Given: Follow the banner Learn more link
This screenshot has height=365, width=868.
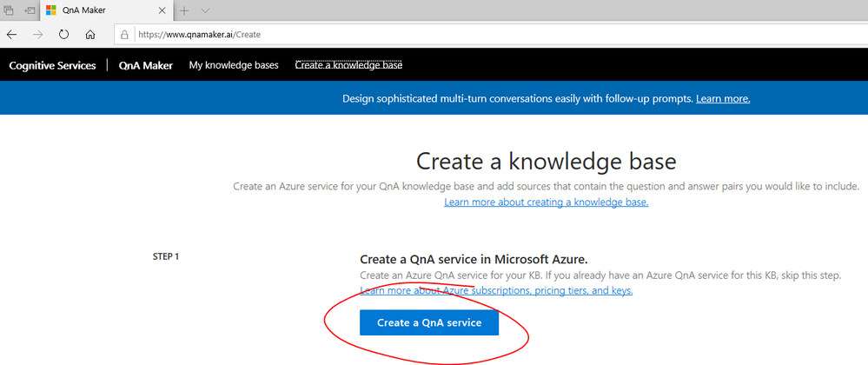Looking at the screenshot, I should (x=723, y=98).
